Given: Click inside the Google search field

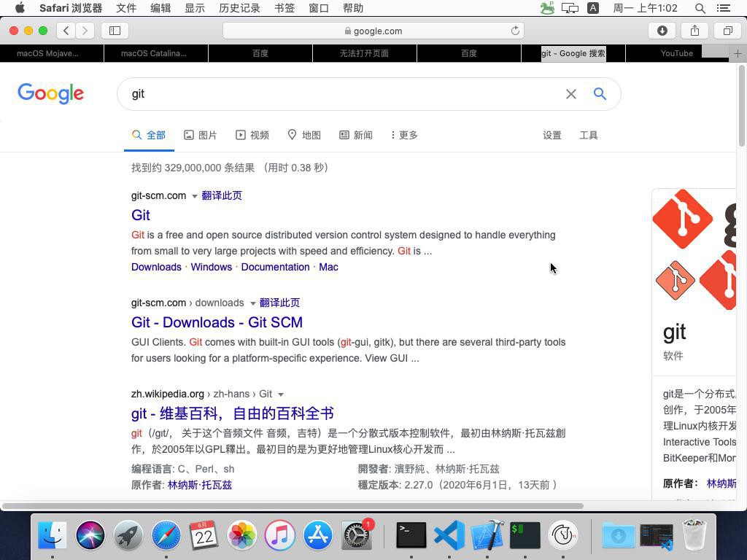Looking at the screenshot, I should tap(343, 94).
